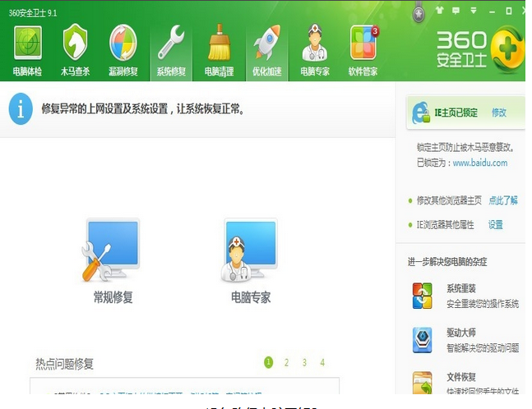
Task: Click 热点问题修复 heading
Action: (x=64, y=364)
